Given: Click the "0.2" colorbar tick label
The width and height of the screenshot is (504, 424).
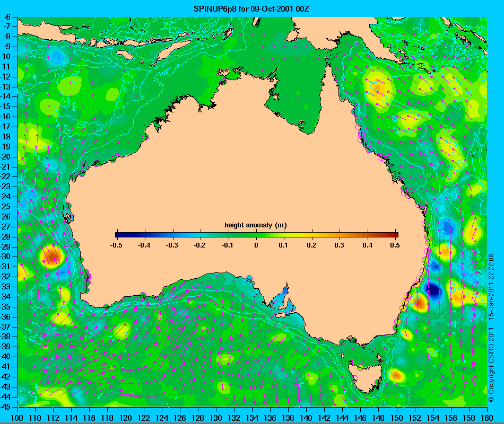Looking at the screenshot, I should click(311, 245).
